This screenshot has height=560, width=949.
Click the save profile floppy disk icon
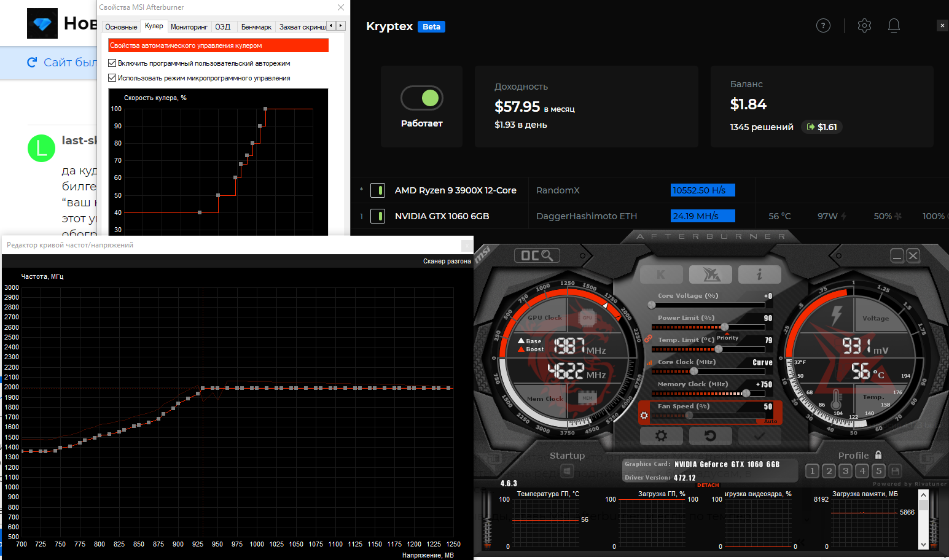[896, 471]
